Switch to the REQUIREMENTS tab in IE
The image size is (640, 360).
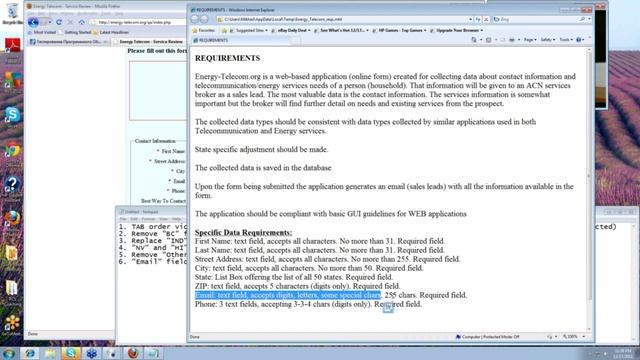(x=241, y=40)
